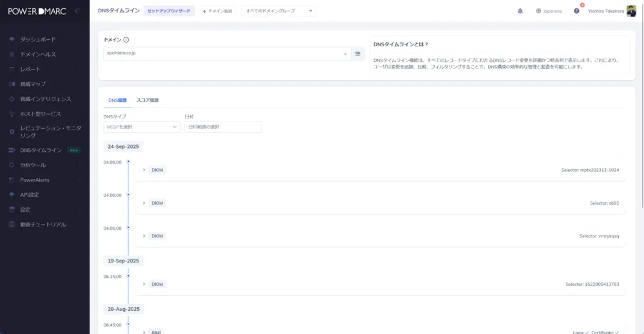Click the domain filter settings icon
Image resolution: width=644 pixels, height=334 pixels.
coord(357,53)
